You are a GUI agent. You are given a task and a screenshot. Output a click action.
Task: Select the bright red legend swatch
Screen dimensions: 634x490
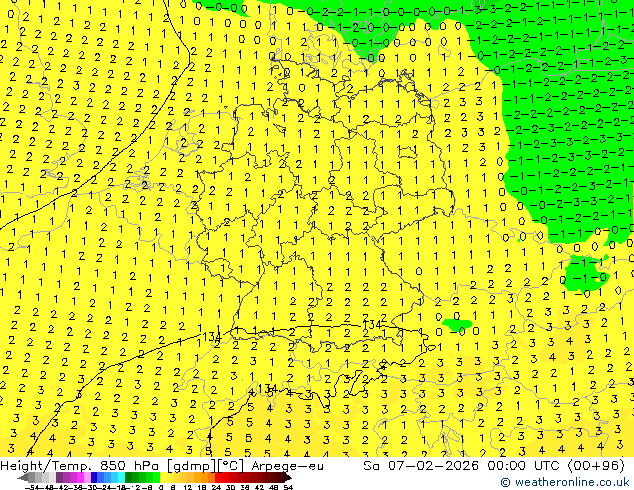click(218, 477)
